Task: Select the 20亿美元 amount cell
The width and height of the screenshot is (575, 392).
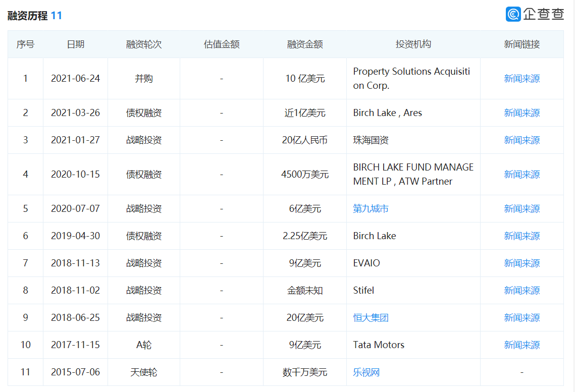Action: (305, 318)
